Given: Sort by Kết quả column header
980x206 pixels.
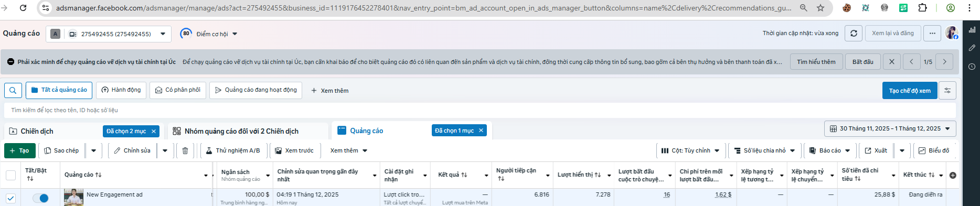Looking at the screenshot, I should (453, 175).
